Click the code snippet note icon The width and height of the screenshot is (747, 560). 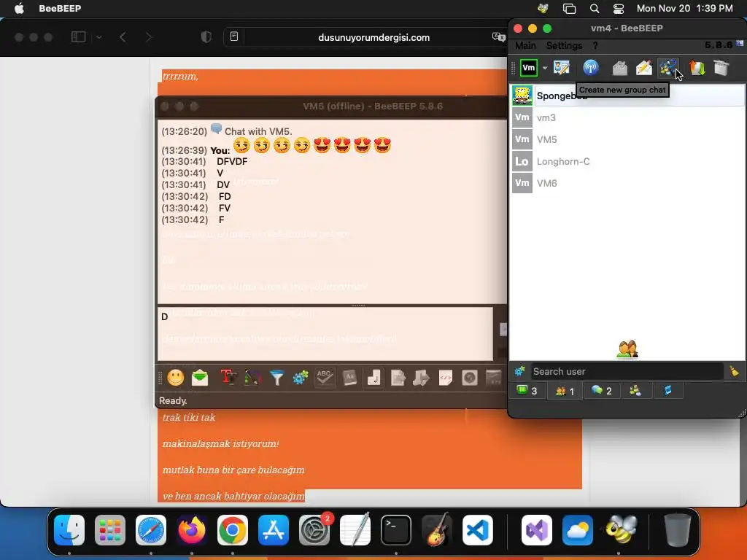click(446, 378)
